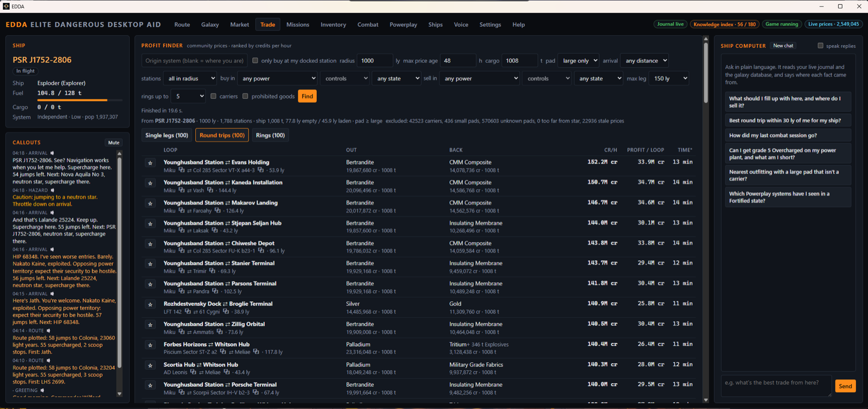Enable the speak replies checkbox
The height and width of the screenshot is (409, 868).
pos(820,46)
